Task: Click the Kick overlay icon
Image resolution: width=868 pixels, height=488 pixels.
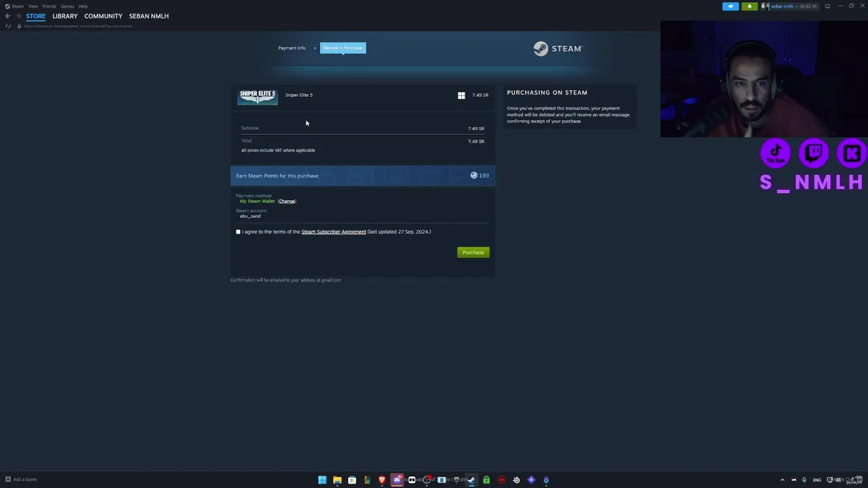Action: click(852, 152)
